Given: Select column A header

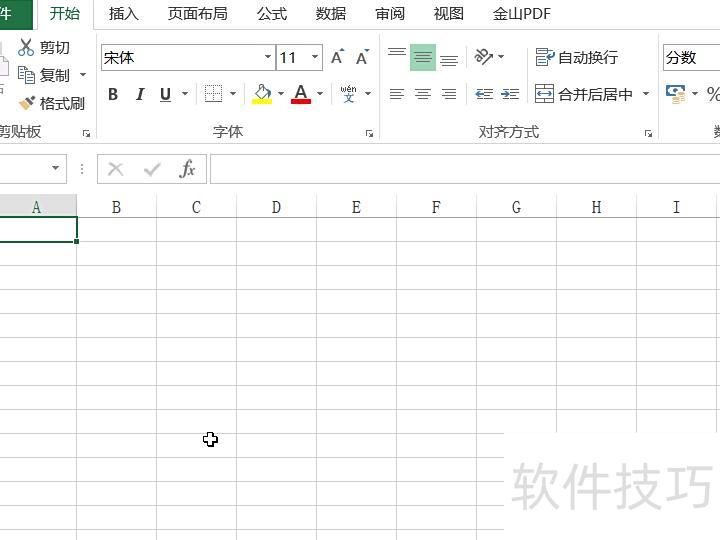Looking at the screenshot, I should pyautogui.click(x=38, y=207).
